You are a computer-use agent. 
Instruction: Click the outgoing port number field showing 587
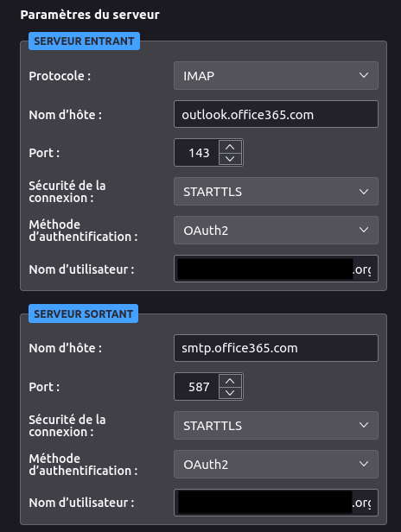coord(198,387)
